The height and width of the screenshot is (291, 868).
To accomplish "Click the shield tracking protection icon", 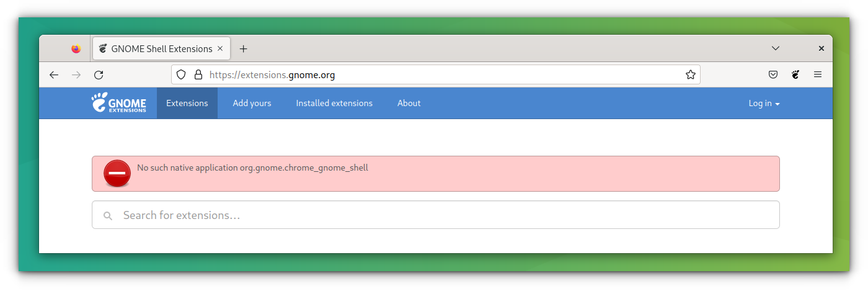I will [x=181, y=74].
